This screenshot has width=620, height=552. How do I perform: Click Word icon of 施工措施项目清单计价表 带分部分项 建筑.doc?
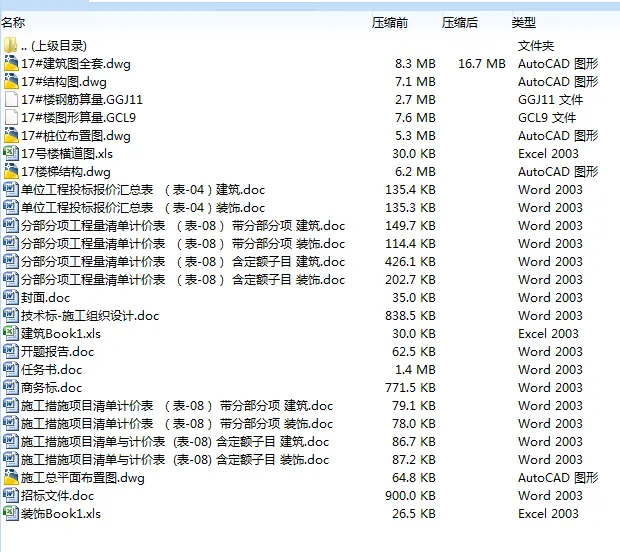(11, 405)
